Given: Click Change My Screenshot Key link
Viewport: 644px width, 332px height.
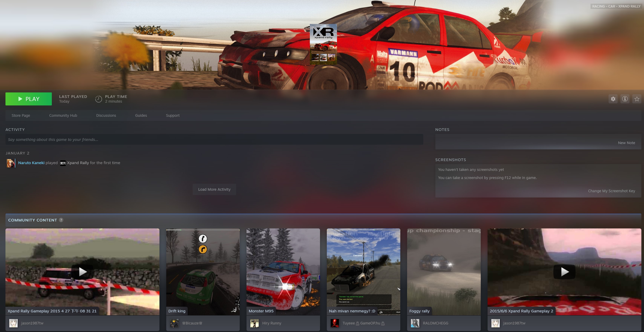Looking at the screenshot, I should tap(611, 191).
